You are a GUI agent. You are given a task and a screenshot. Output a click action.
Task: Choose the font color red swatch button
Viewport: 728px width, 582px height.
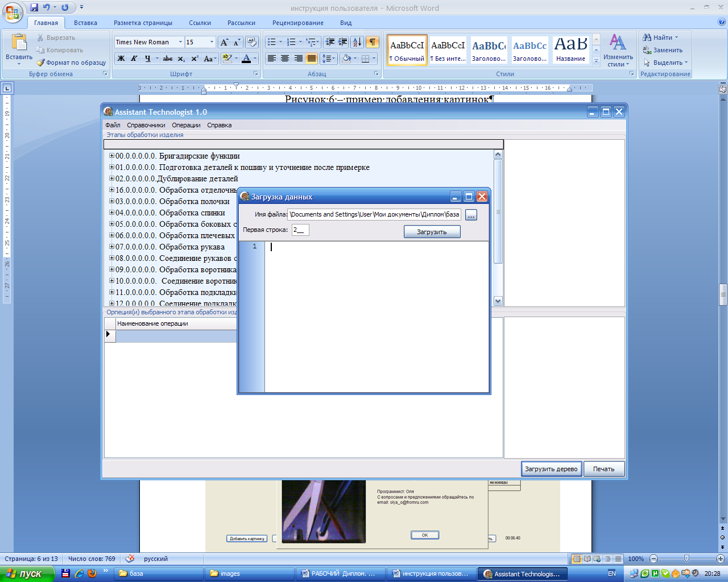click(x=246, y=58)
